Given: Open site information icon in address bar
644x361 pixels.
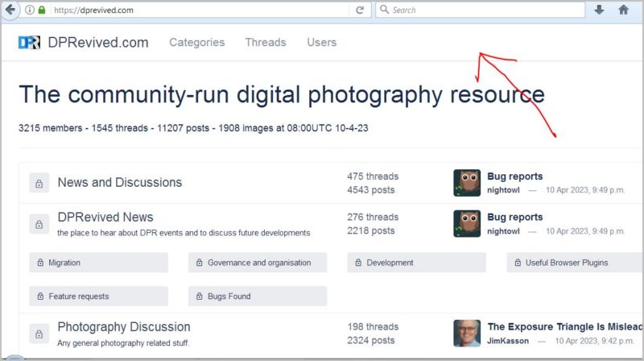Looking at the screenshot, I should 30,10.
